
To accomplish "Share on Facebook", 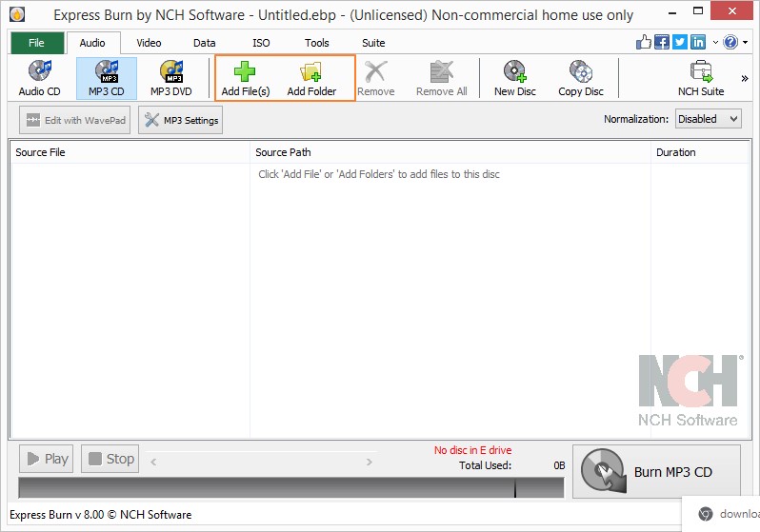I will [x=662, y=42].
